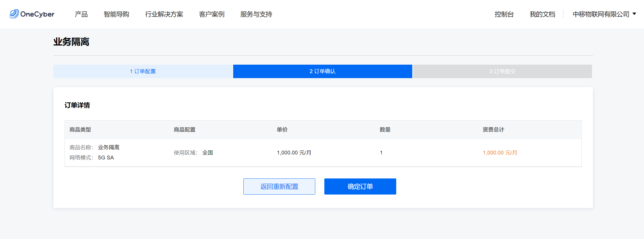
Task: Click the 商品类型 column header
Action: [x=80, y=130]
